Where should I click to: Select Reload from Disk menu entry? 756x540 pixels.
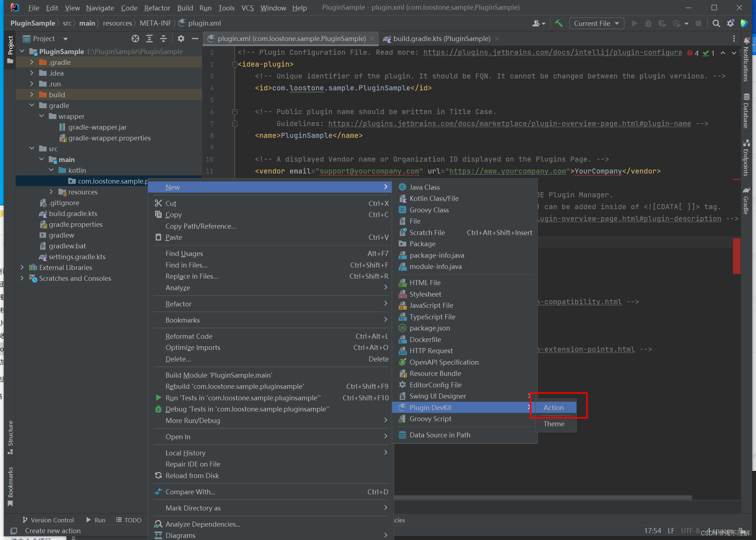(271, 476)
